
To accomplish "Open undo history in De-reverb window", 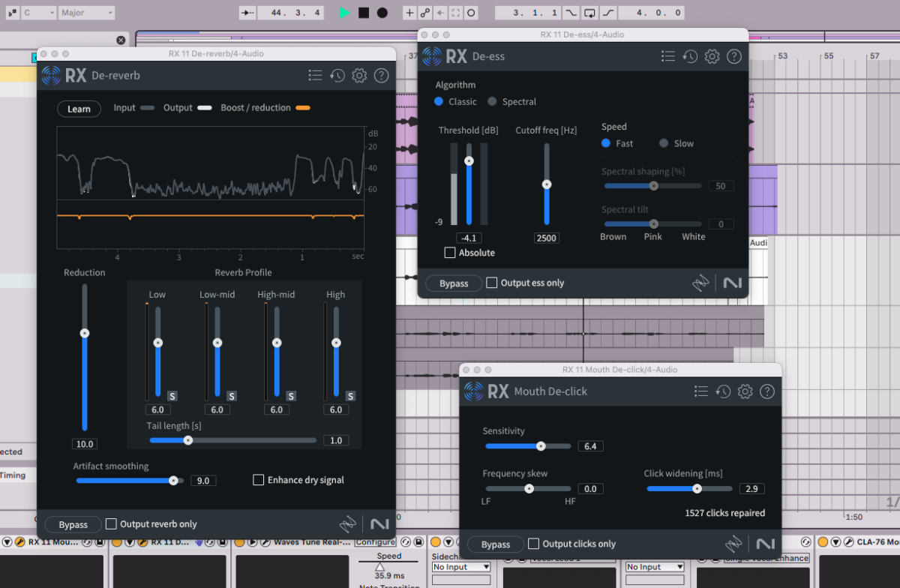I will (x=337, y=75).
